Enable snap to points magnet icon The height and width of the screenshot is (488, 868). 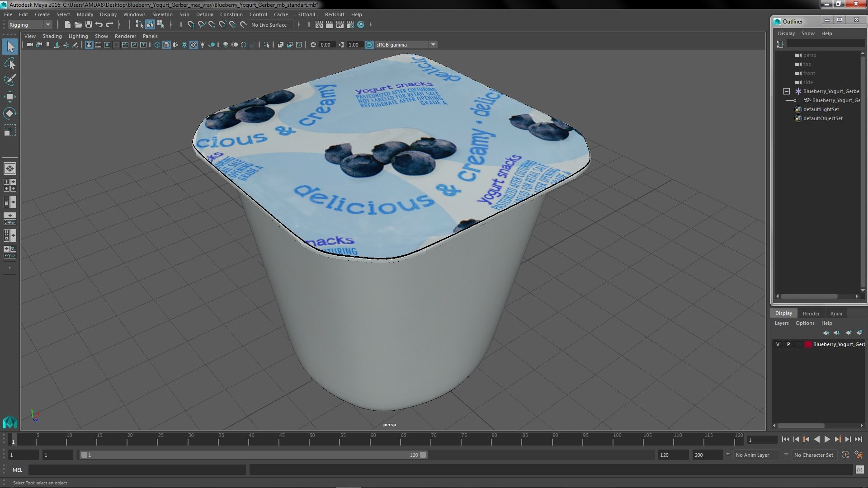(x=212, y=25)
